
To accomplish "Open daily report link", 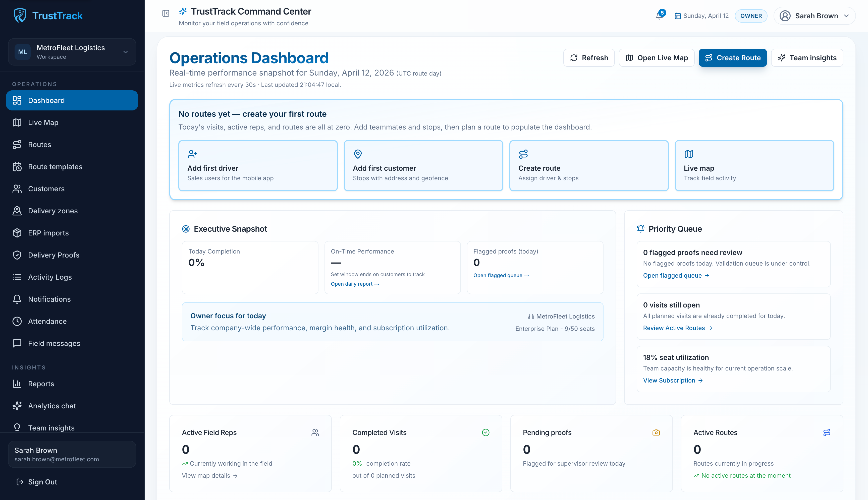I will [x=355, y=284].
